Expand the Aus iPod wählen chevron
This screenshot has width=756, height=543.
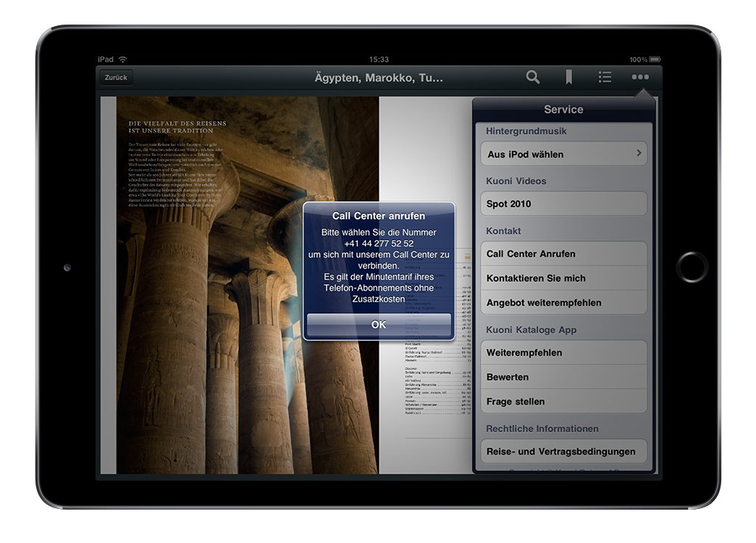[639, 153]
